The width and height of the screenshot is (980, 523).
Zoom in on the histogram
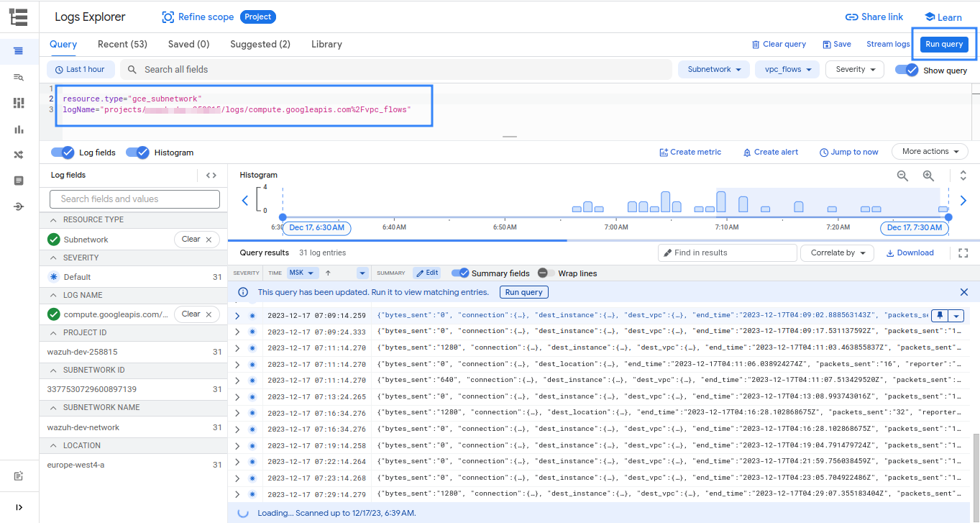[928, 176]
